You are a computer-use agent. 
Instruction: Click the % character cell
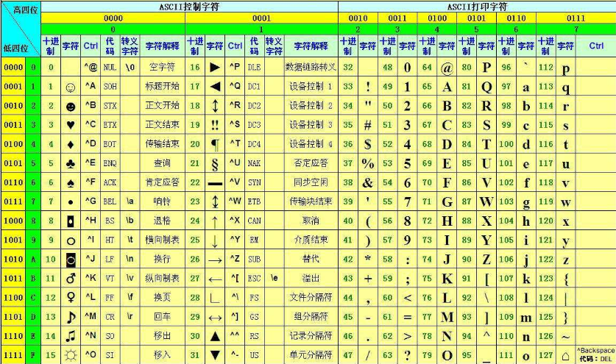pyautogui.click(x=368, y=163)
